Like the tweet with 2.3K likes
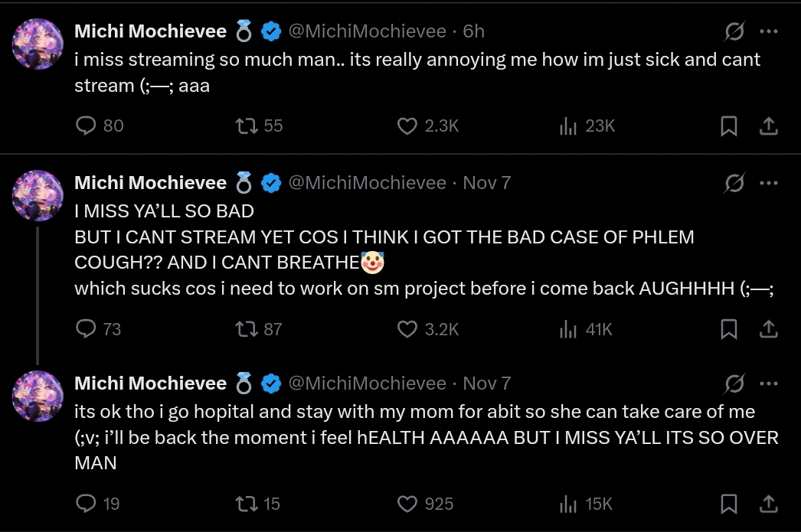The image size is (801, 532). 407,126
